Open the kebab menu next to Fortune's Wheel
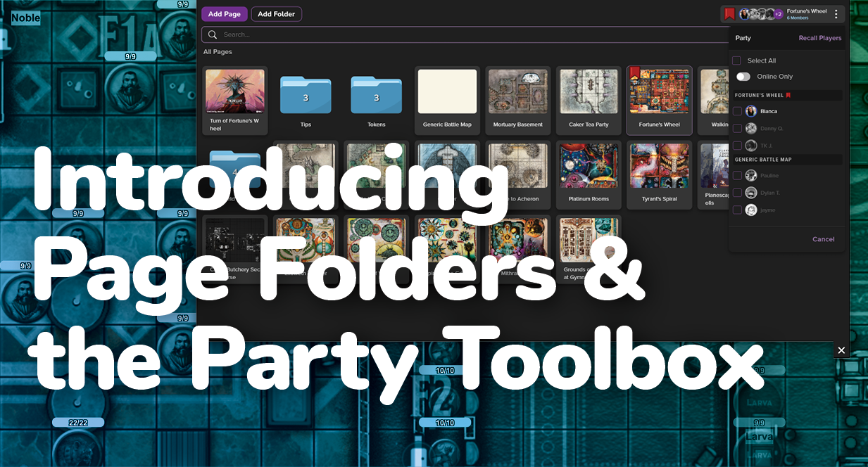This screenshot has height=467, width=868. click(x=836, y=13)
